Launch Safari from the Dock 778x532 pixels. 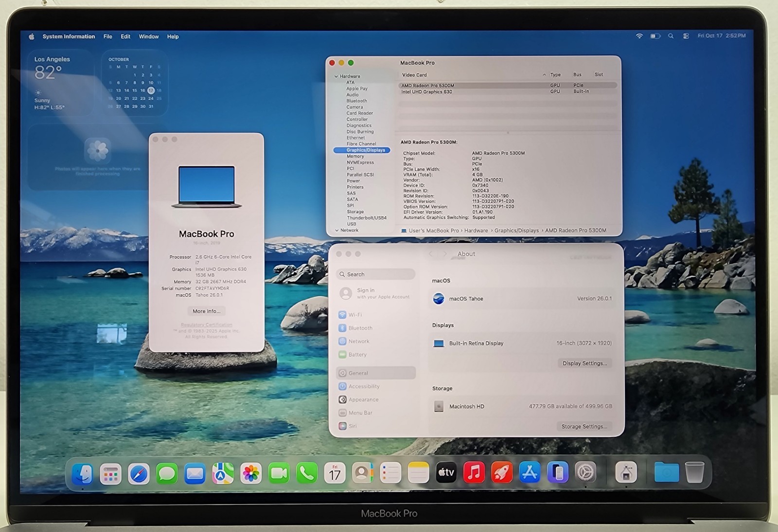pyautogui.click(x=139, y=473)
